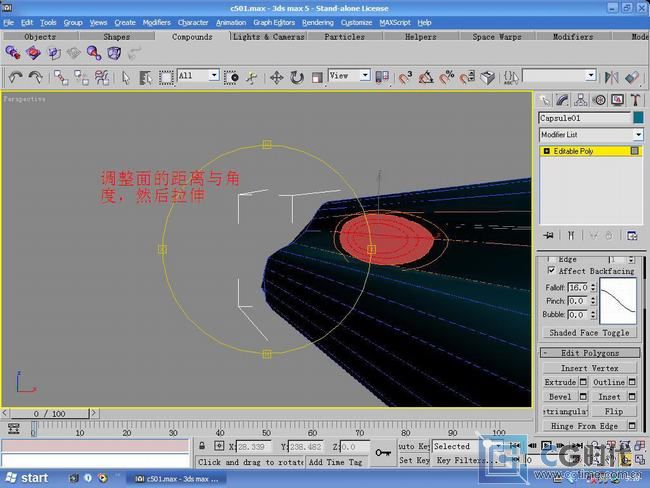Select the Select and Move tool

[276, 77]
